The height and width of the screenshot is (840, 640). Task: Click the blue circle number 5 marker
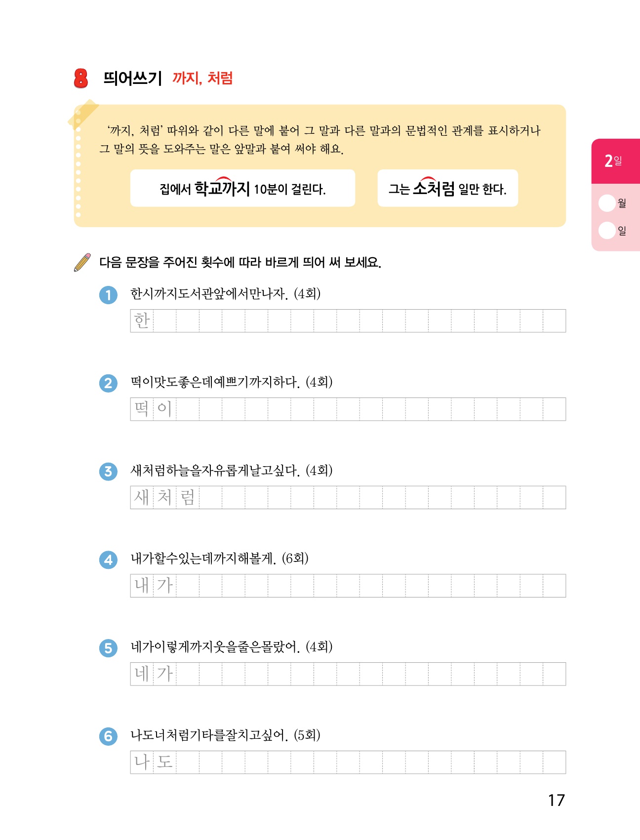(x=108, y=648)
